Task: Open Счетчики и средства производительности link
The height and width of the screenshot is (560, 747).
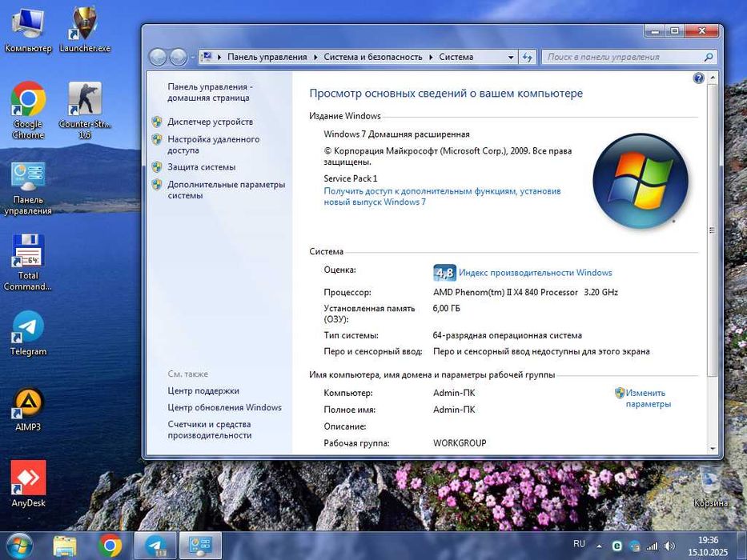Action: point(209,430)
